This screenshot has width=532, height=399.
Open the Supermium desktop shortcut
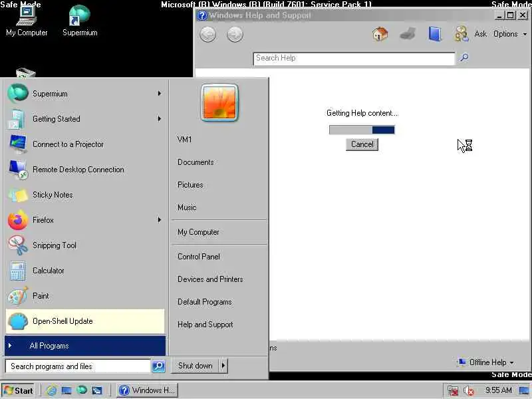pos(80,21)
